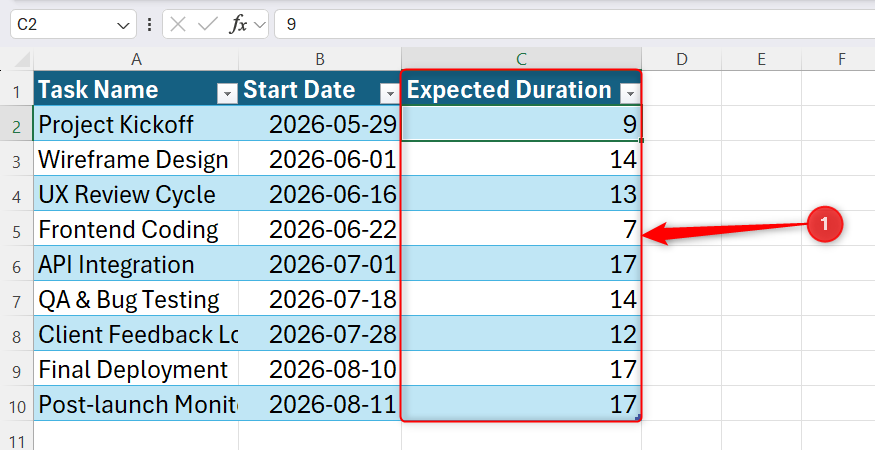Select the Final Deployment cell
875x450 pixels.
coord(136,368)
